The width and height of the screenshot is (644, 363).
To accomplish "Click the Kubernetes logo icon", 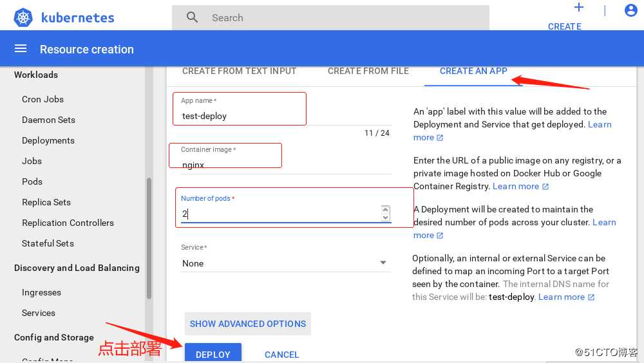I will point(23,17).
